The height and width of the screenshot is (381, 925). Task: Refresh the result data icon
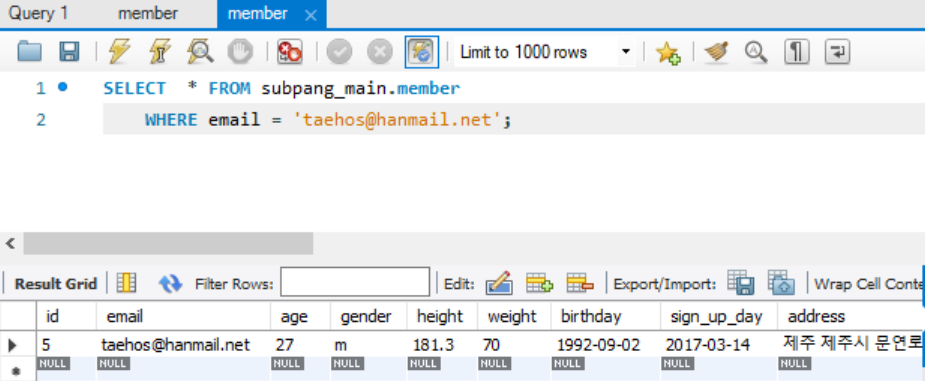[x=170, y=284]
